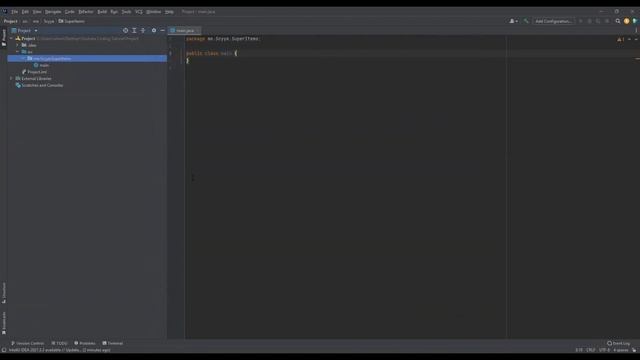Open Project panel gear options
The width and height of the screenshot is (640, 360).
point(154,31)
